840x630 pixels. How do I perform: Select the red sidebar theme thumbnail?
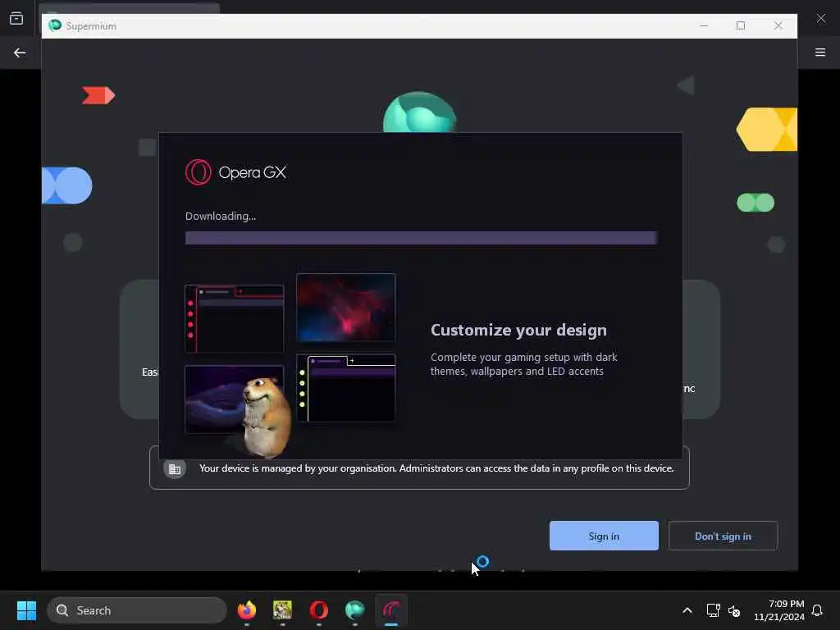pyautogui.click(x=234, y=319)
